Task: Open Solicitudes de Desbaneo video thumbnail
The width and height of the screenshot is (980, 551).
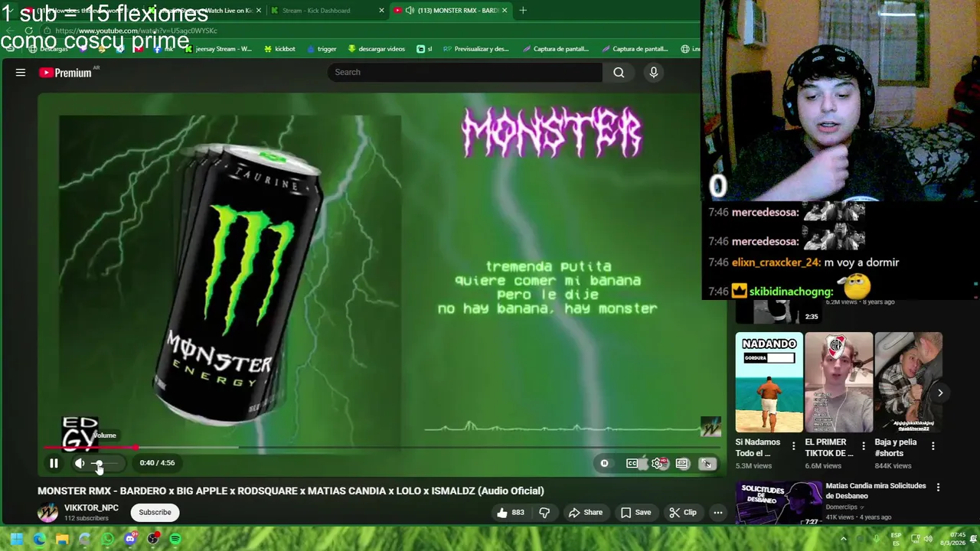Action: tap(778, 502)
